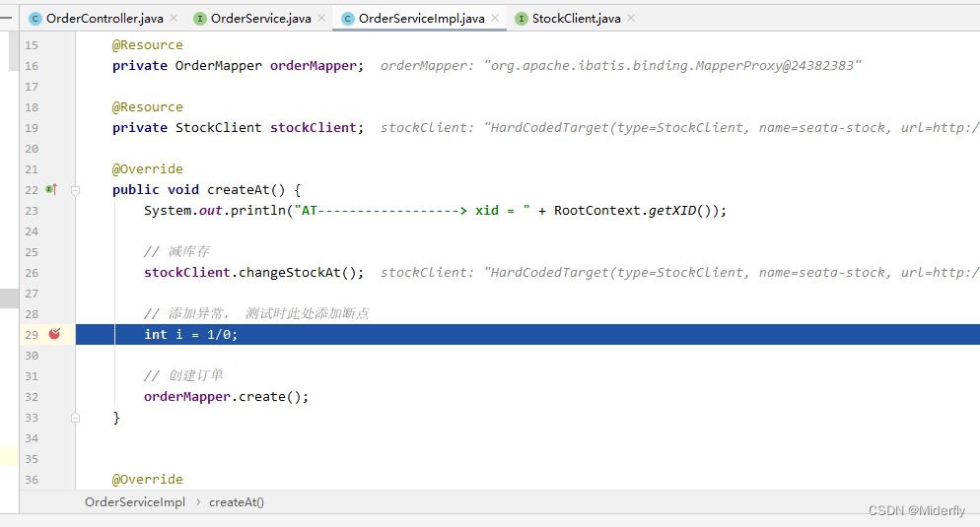Image resolution: width=980 pixels, height=527 pixels.
Task: Click the OrderService.java interface file icon
Action: point(200,19)
